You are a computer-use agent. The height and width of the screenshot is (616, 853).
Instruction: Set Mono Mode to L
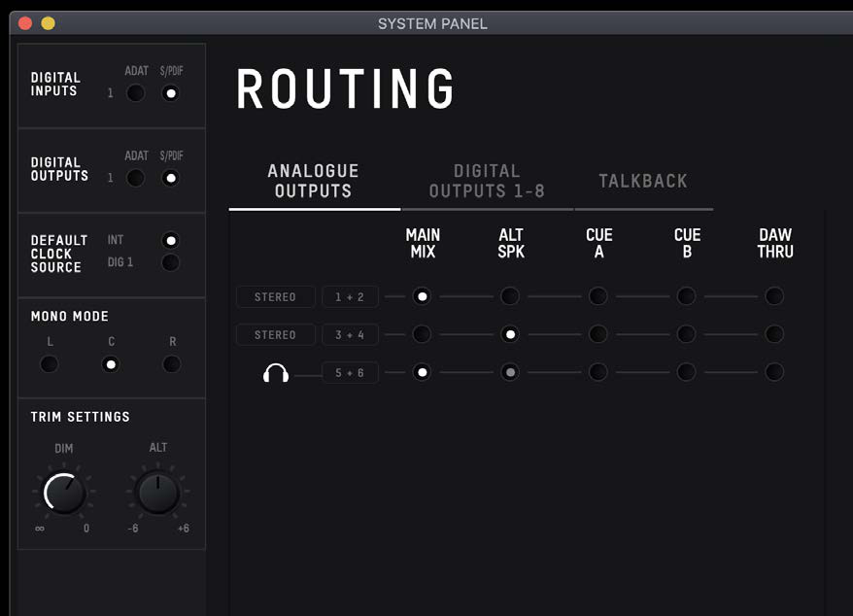point(49,364)
